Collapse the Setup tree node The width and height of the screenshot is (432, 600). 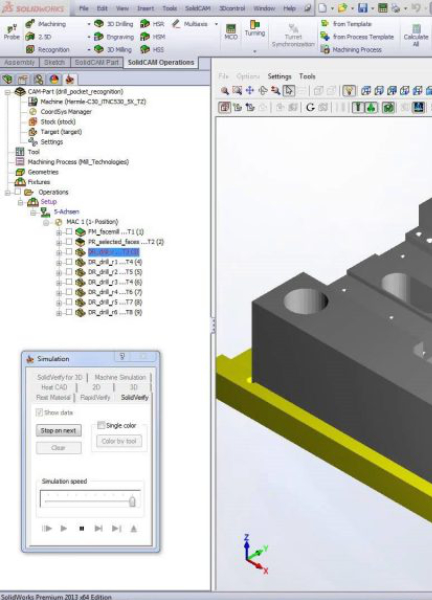pos(21,202)
